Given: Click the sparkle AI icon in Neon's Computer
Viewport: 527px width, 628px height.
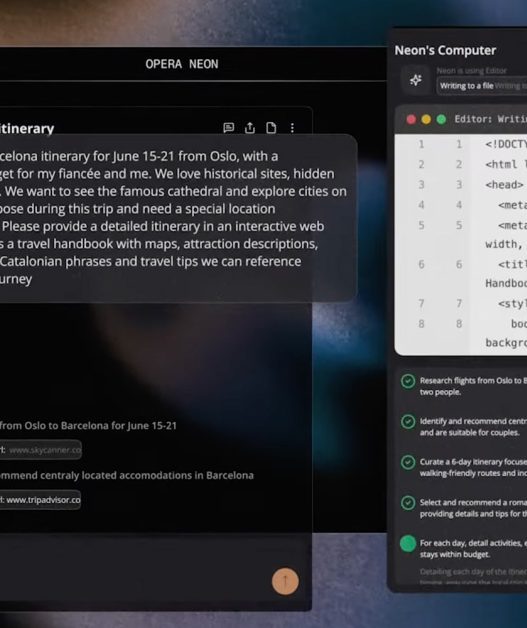Looking at the screenshot, I should (416, 80).
